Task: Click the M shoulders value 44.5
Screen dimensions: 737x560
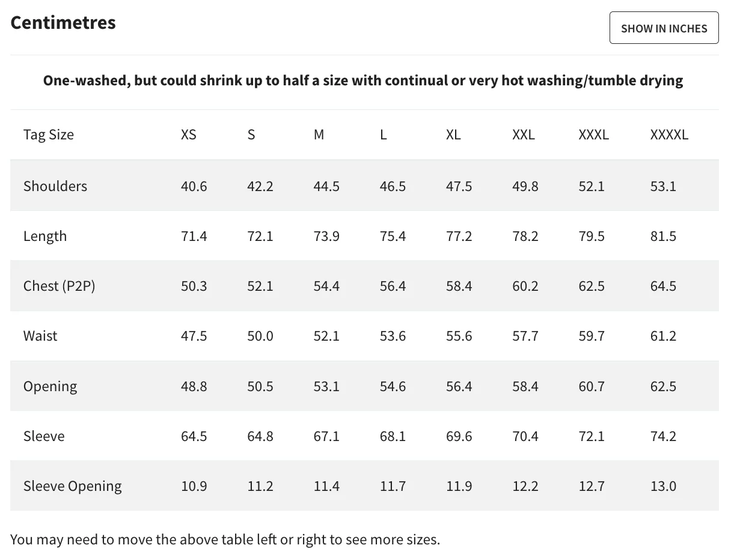Action: [326, 186]
